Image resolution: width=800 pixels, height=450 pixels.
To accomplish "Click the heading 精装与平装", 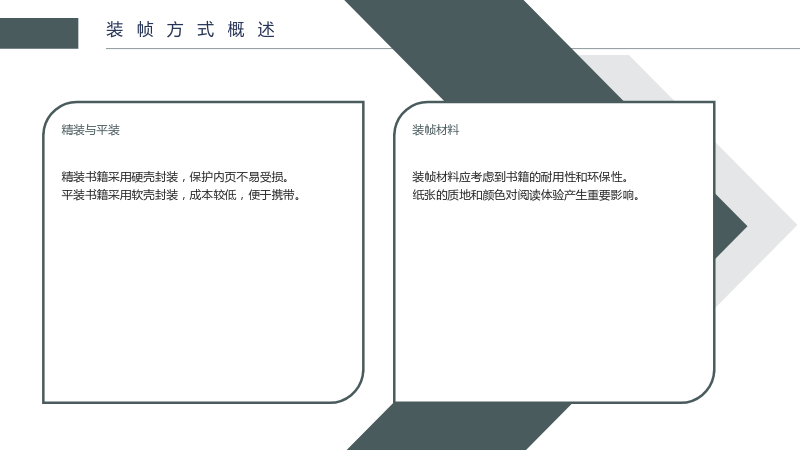I will click(x=90, y=130).
